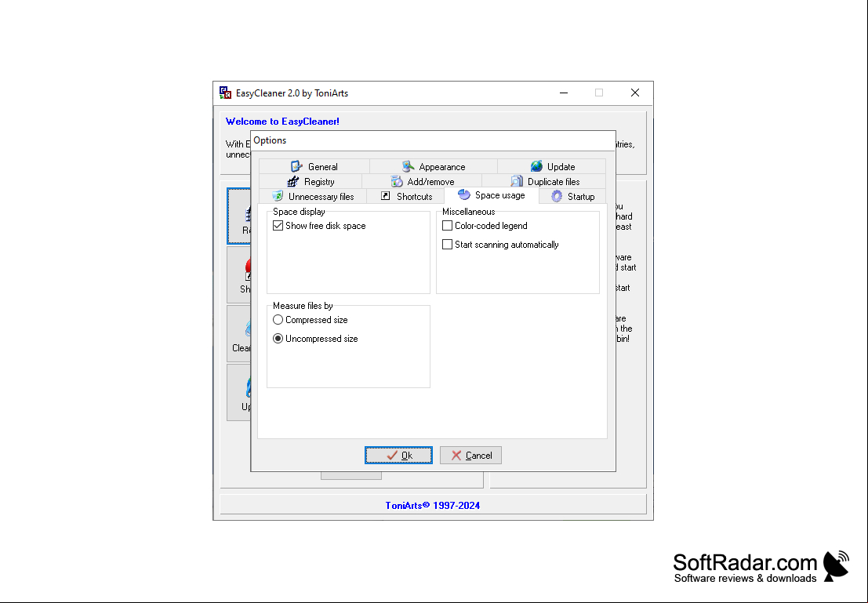Close the EasyCleaner window
Screen dimensions: 868x603
[635, 93]
